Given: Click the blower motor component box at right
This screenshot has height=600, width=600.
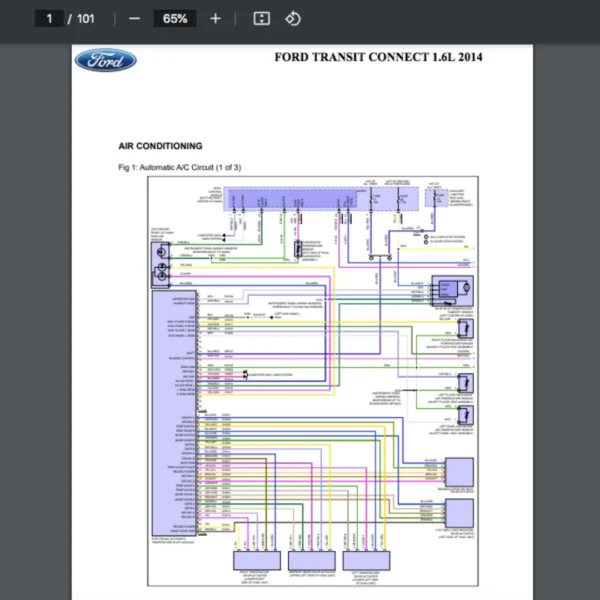Looking at the screenshot, I should (x=451, y=288).
